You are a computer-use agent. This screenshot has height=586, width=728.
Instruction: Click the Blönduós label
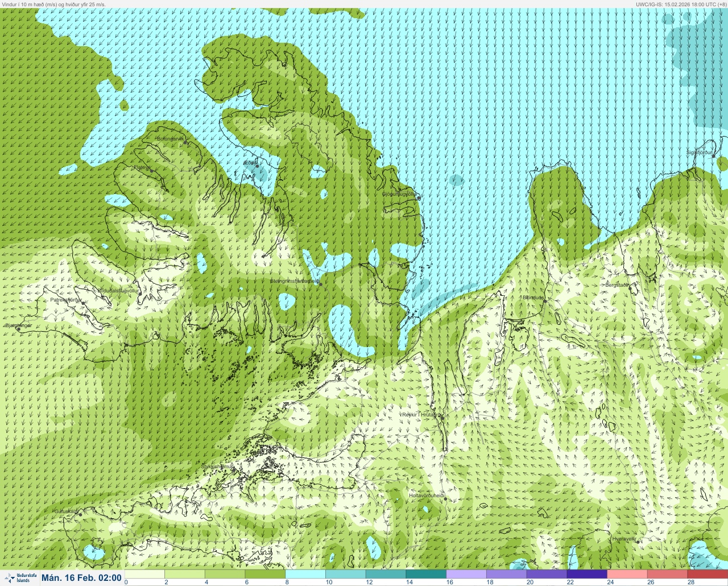(533, 298)
